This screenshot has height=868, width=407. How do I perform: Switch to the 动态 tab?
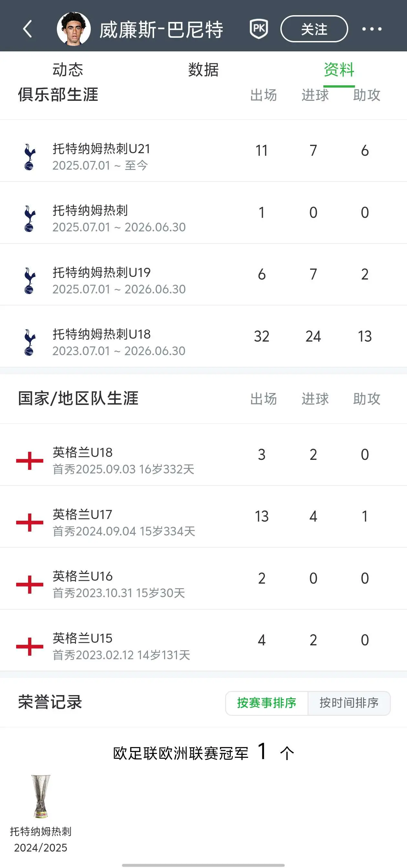(68, 70)
